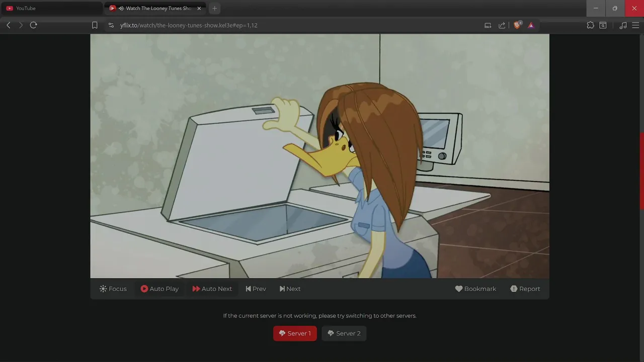The image size is (644, 362).
Task: Open the playlist music note icon
Action: coord(623,25)
